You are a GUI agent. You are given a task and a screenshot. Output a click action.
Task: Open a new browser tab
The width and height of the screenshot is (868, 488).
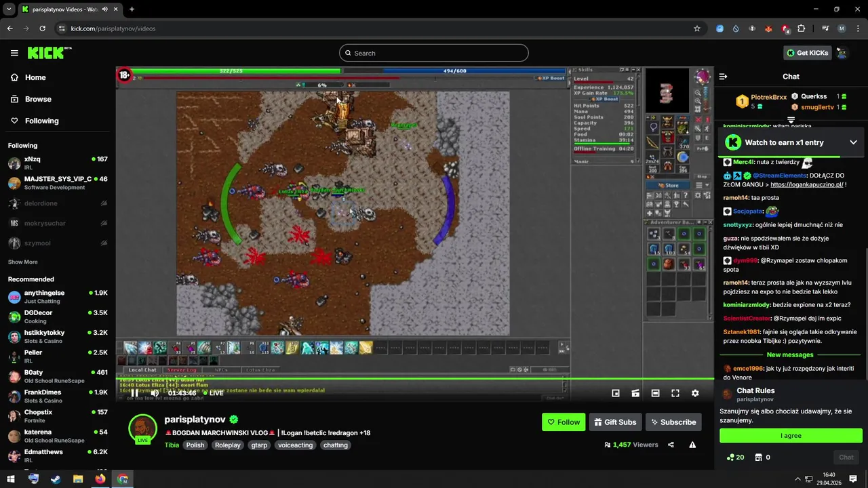pos(132,9)
